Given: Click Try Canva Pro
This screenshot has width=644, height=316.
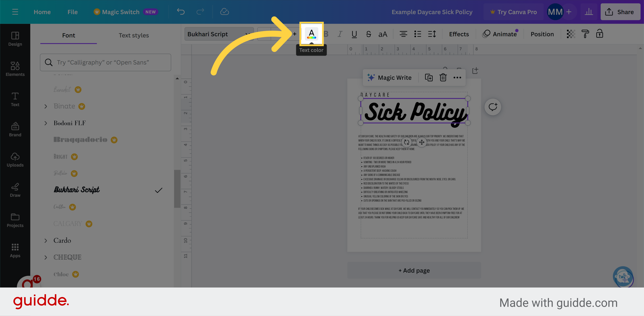Looking at the screenshot, I should pyautogui.click(x=514, y=12).
